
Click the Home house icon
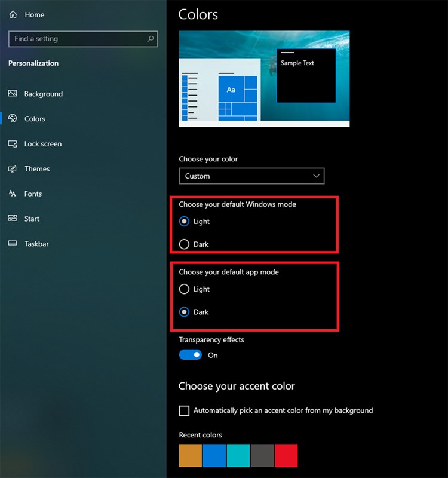(x=13, y=14)
